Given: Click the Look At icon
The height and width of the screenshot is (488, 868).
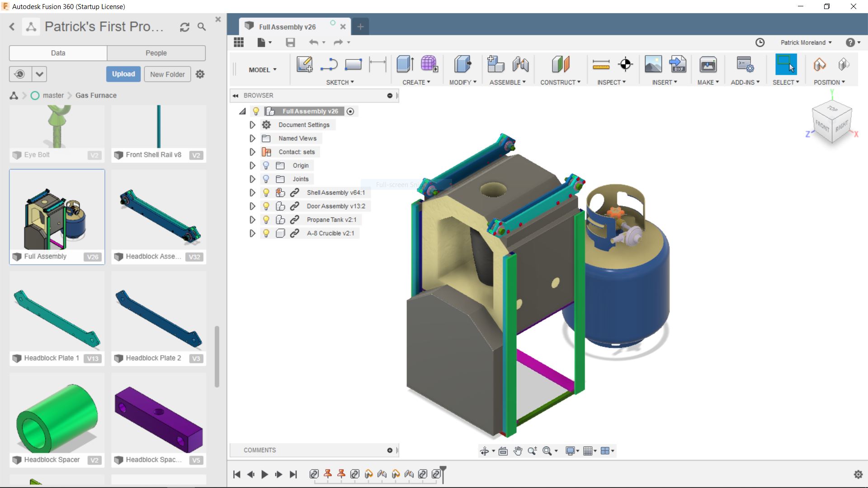Looking at the screenshot, I should tap(503, 451).
